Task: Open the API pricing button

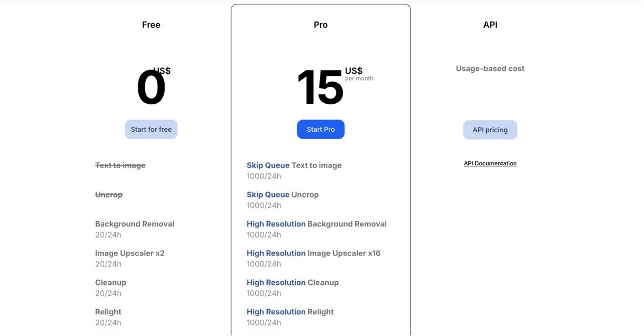Action: click(x=490, y=130)
